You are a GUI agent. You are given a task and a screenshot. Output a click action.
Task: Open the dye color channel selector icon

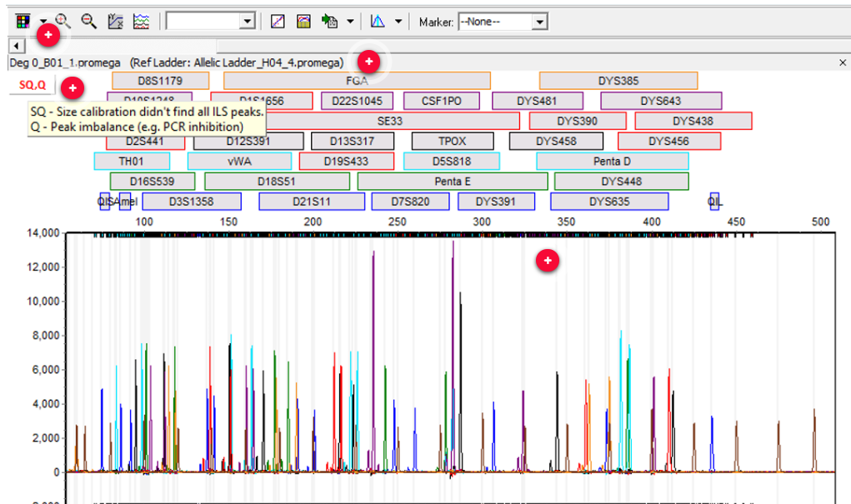[23, 22]
